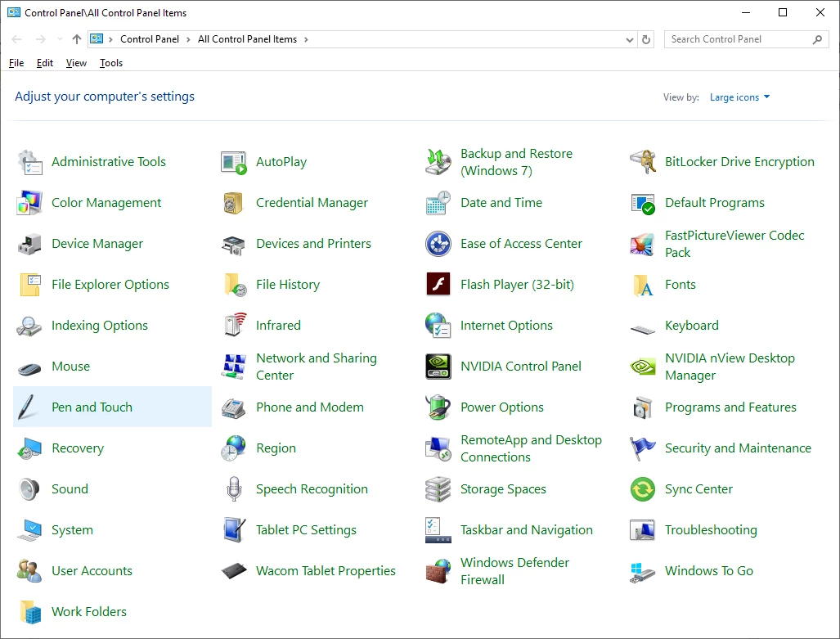This screenshot has width=840, height=639.
Task: Go up one level with up arrow
Action: (x=77, y=39)
